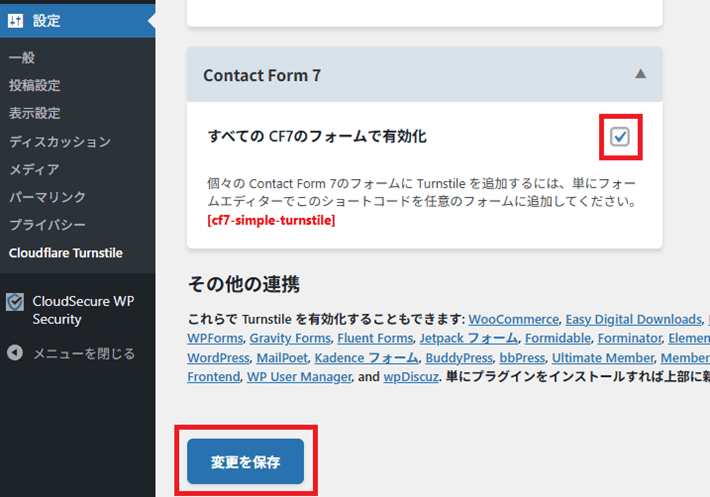Click the [cf7-simple-turnstile] shortcode text
This screenshot has width=710, height=497.
(x=271, y=220)
